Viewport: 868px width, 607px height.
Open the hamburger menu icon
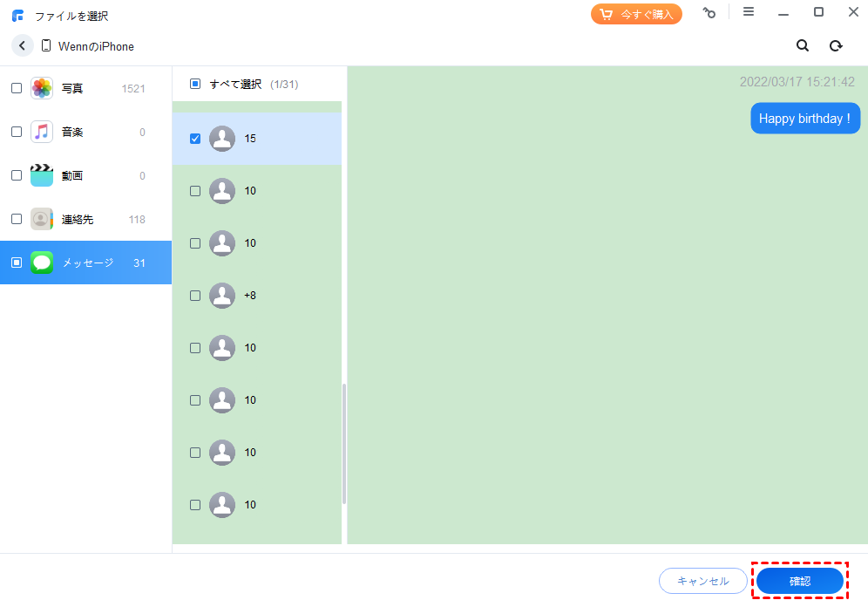(749, 12)
